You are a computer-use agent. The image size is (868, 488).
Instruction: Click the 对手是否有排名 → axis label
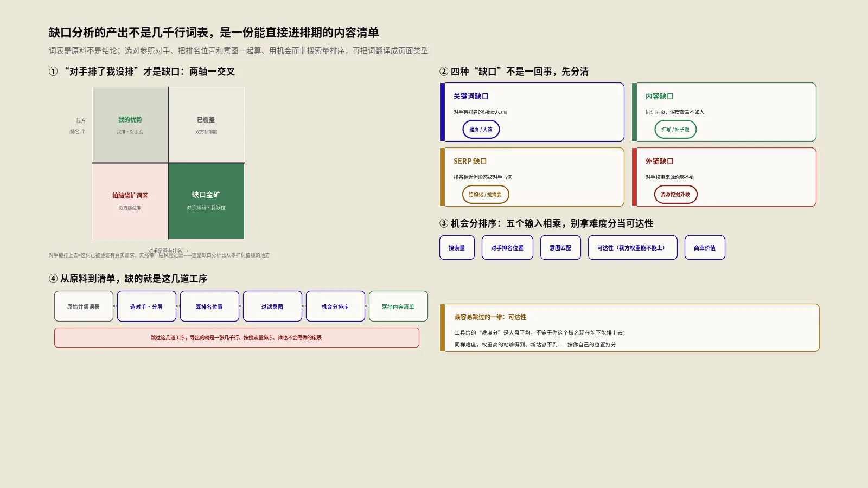(x=168, y=251)
